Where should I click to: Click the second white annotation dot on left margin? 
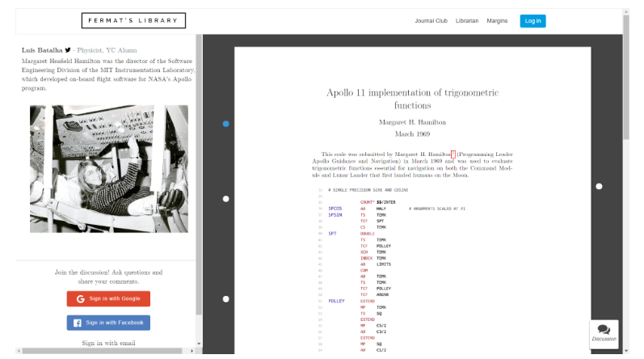click(225, 199)
